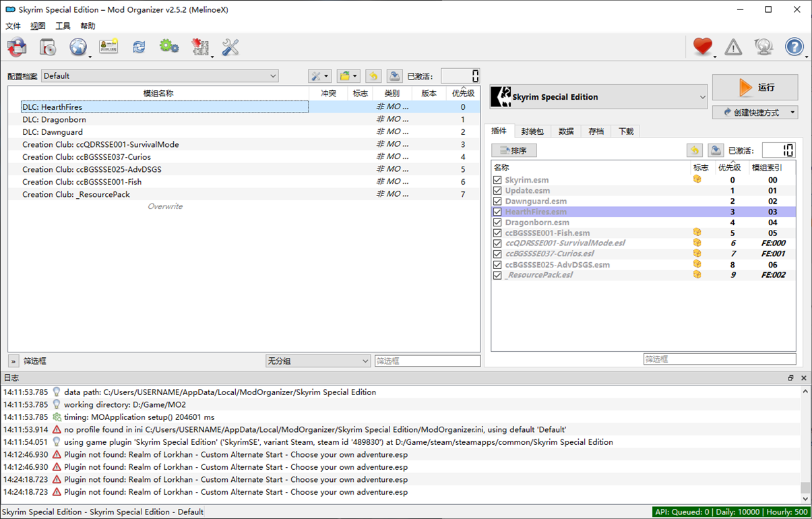This screenshot has width=812, height=519.
Task: Open the 视图 menu
Action: (x=38, y=26)
